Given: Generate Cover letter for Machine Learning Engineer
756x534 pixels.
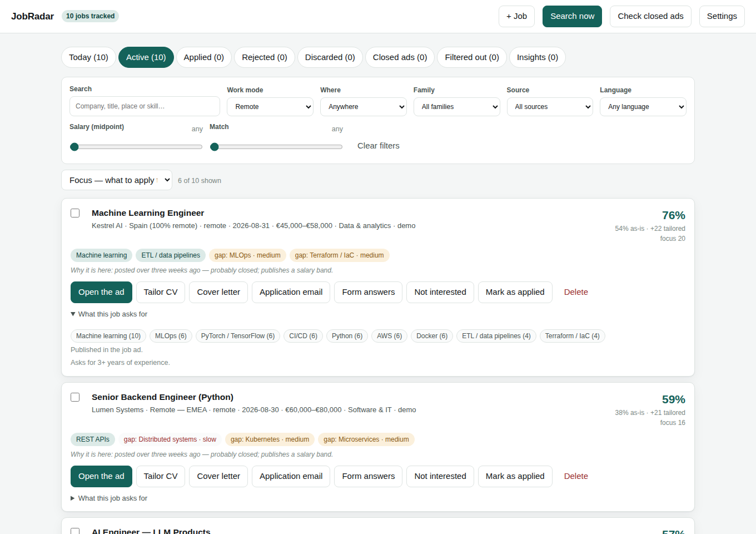Looking at the screenshot, I should tap(218, 292).
